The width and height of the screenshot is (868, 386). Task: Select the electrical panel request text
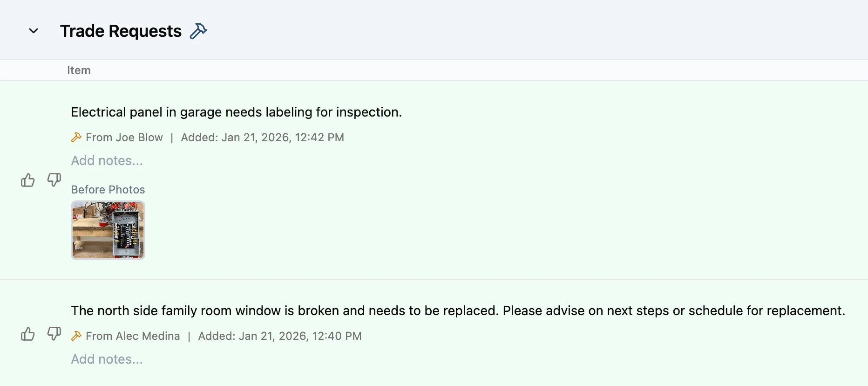point(236,112)
